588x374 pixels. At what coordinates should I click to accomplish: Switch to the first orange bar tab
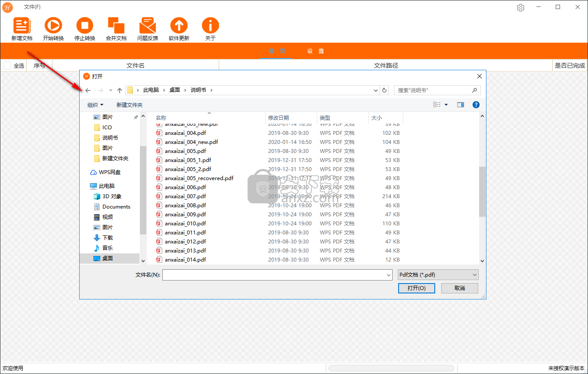(276, 51)
